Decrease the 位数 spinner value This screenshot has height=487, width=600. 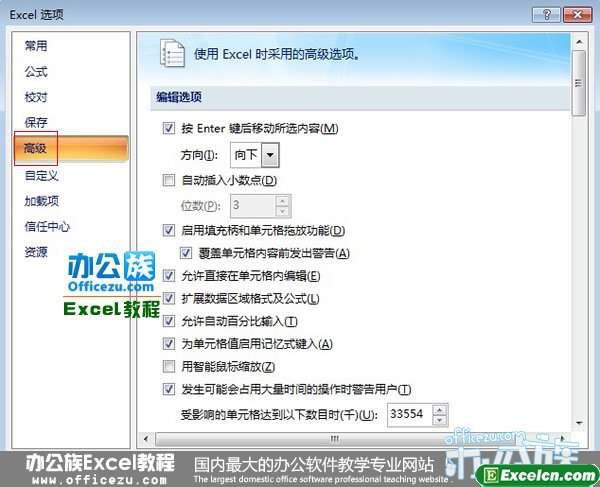283,211
